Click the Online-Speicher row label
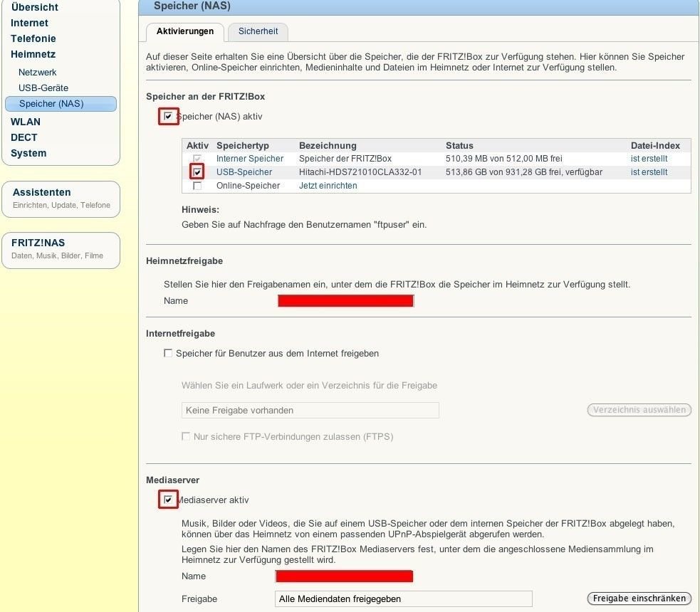This screenshot has height=612, width=700. pos(249,186)
